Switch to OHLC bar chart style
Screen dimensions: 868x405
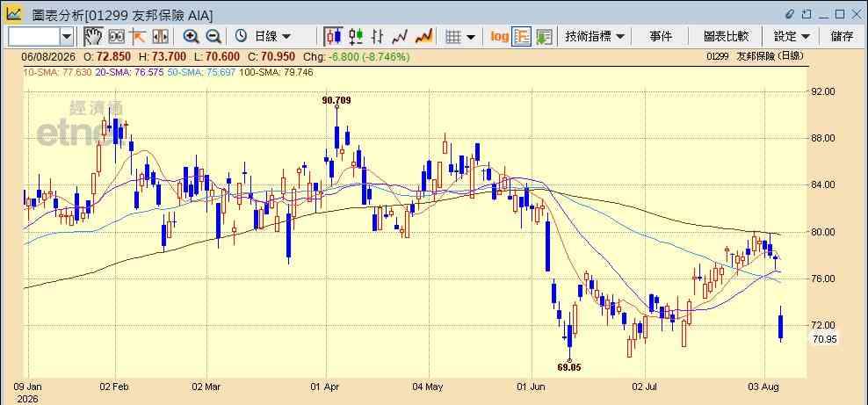pos(378,37)
